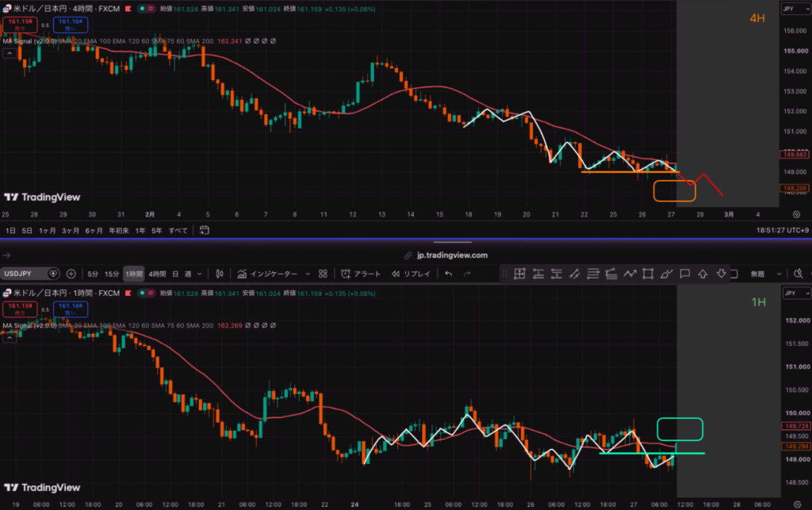Select the arrow up marker tool

[x=703, y=274]
